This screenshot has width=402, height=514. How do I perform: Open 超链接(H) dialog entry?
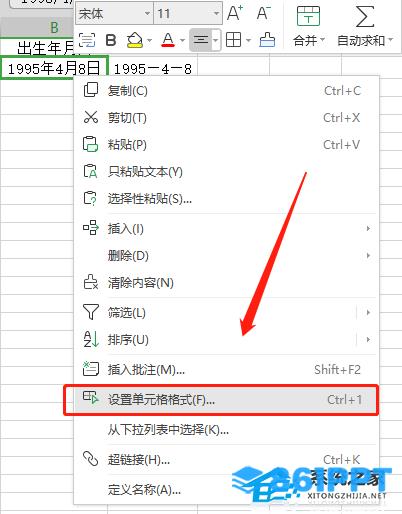tap(226, 460)
